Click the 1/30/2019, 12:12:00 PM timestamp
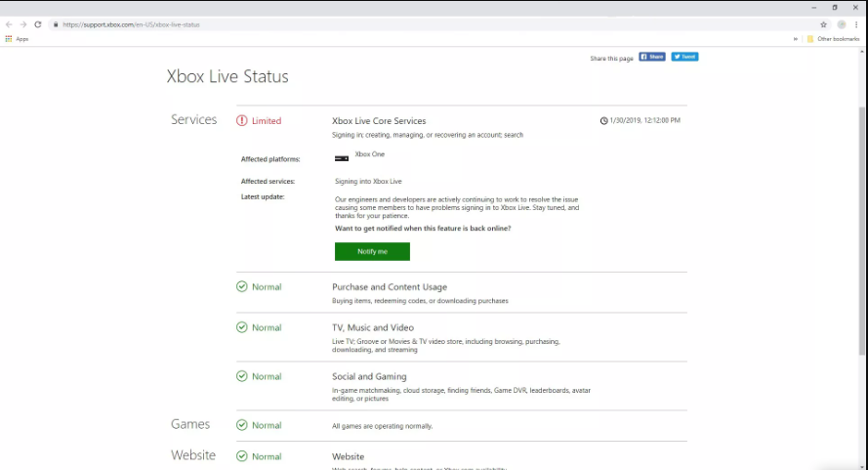Image resolution: width=868 pixels, height=470 pixels. pyautogui.click(x=645, y=120)
